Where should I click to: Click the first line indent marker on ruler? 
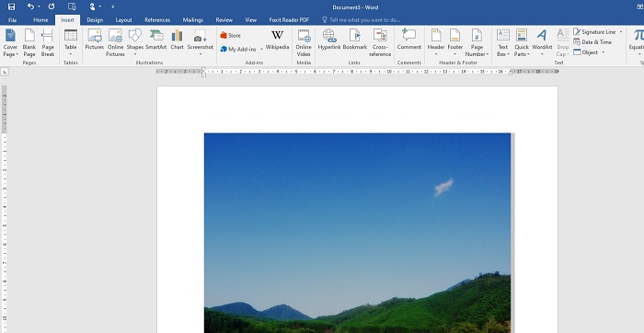click(x=203, y=70)
